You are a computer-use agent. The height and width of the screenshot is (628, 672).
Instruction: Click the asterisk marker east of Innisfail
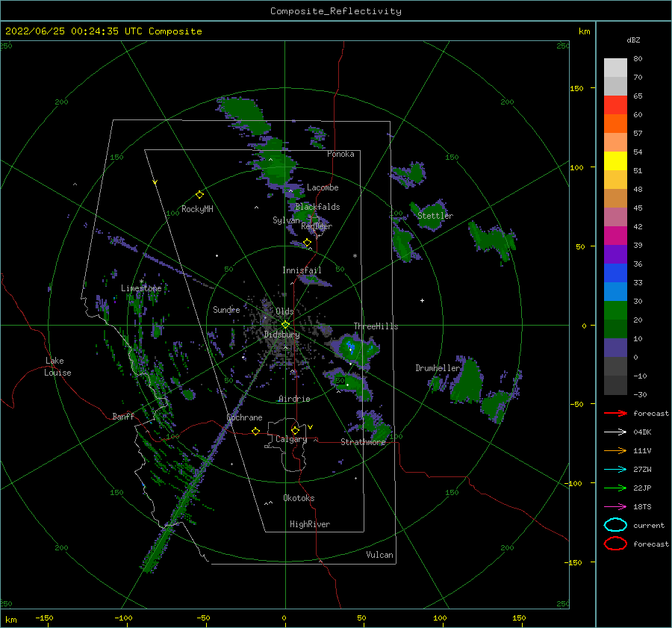pos(355,256)
